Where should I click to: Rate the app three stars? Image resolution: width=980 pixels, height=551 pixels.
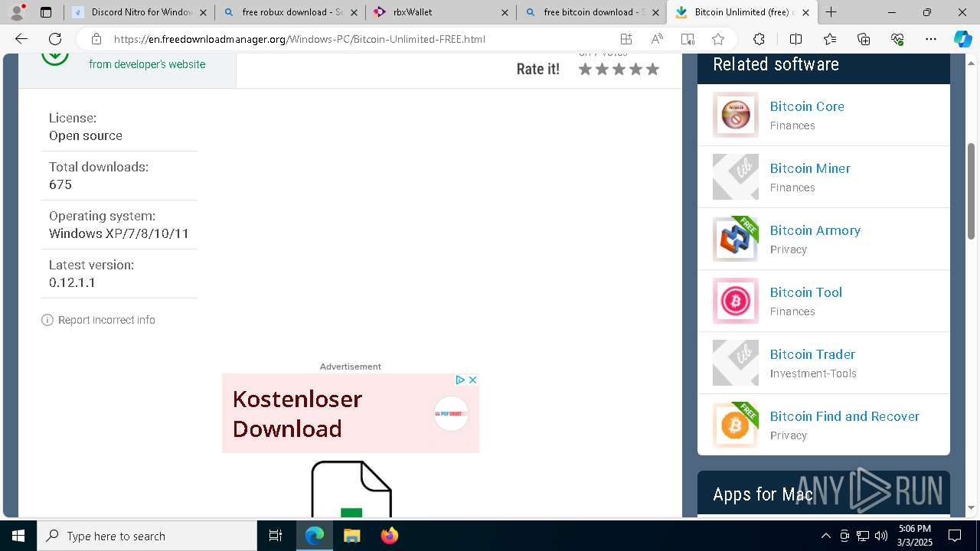[619, 69]
